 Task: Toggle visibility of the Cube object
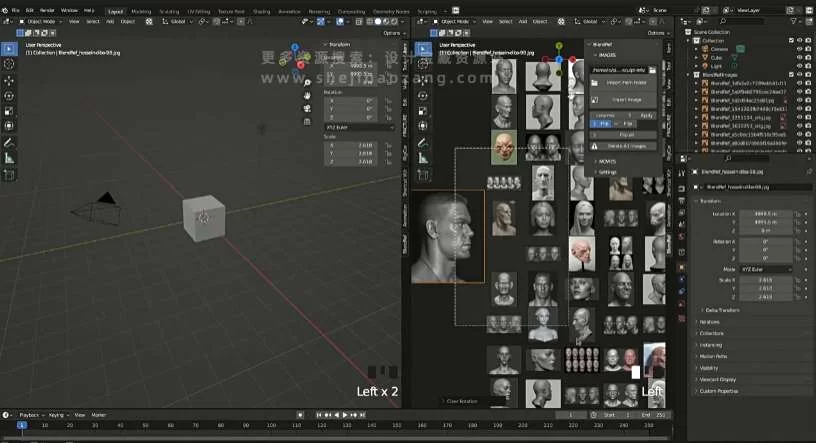pos(800,56)
